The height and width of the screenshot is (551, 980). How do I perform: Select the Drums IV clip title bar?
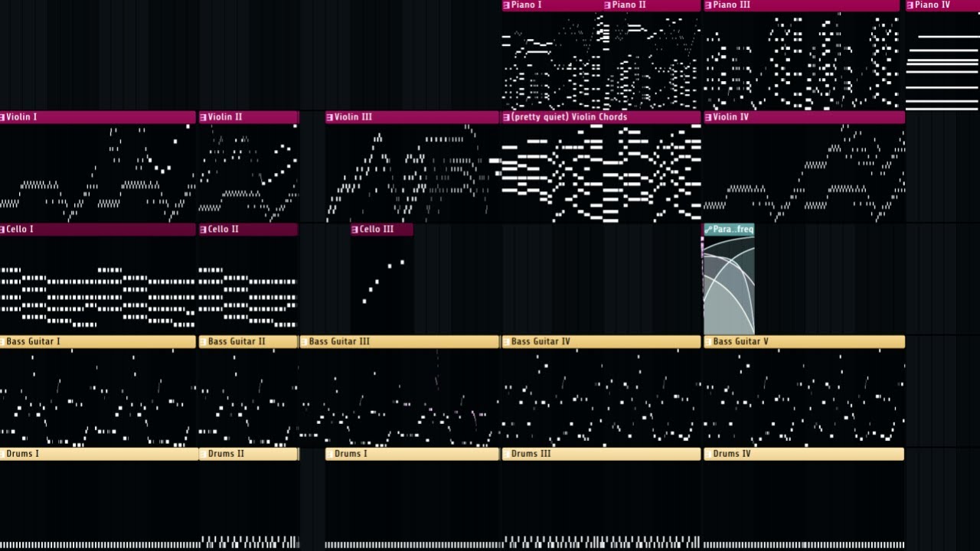(x=804, y=454)
